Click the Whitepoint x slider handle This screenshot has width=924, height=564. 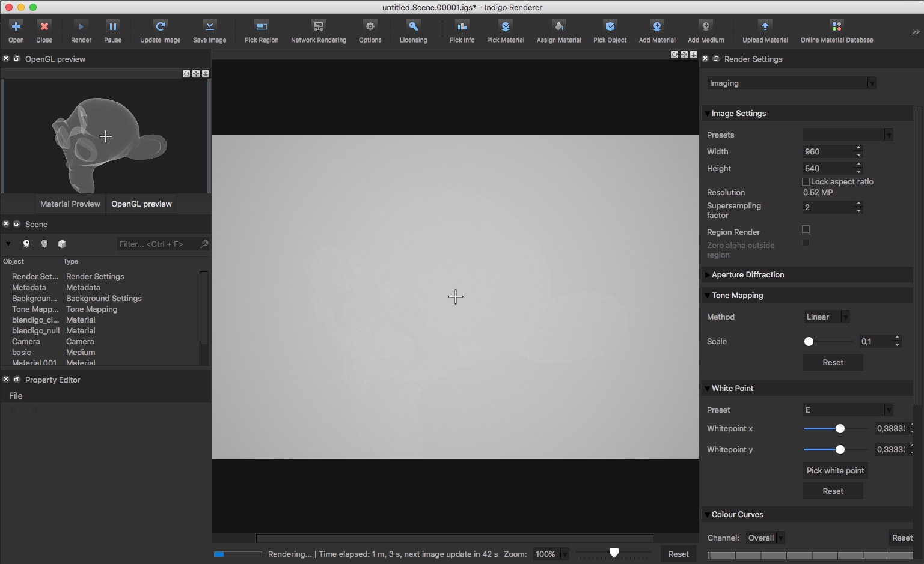[x=840, y=429]
